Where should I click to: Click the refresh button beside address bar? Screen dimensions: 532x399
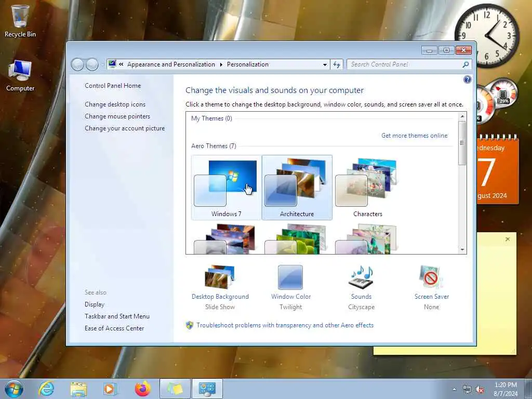point(337,64)
